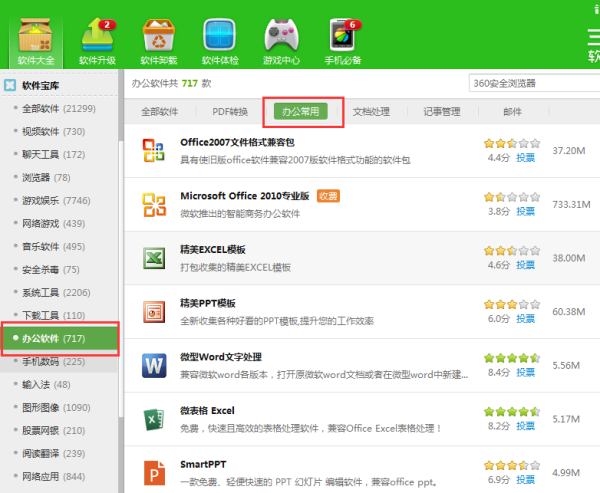The width and height of the screenshot is (600, 493).
Task: Select 浏览器 (78) category
Action: [x=59, y=178]
